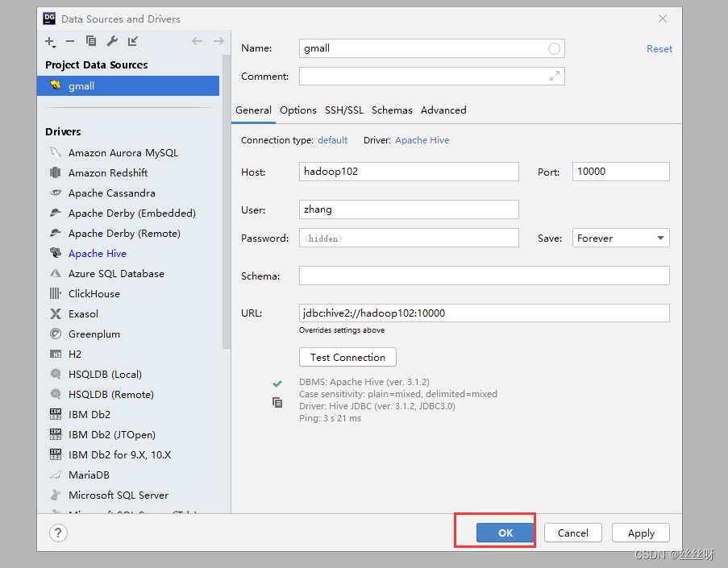Expand the Comment field editor icon
This screenshot has height=568, width=728.
tap(555, 76)
